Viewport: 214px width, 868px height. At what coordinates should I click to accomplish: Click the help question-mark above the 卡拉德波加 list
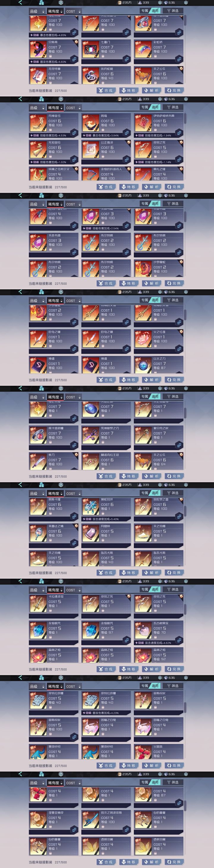coord(61,582)
